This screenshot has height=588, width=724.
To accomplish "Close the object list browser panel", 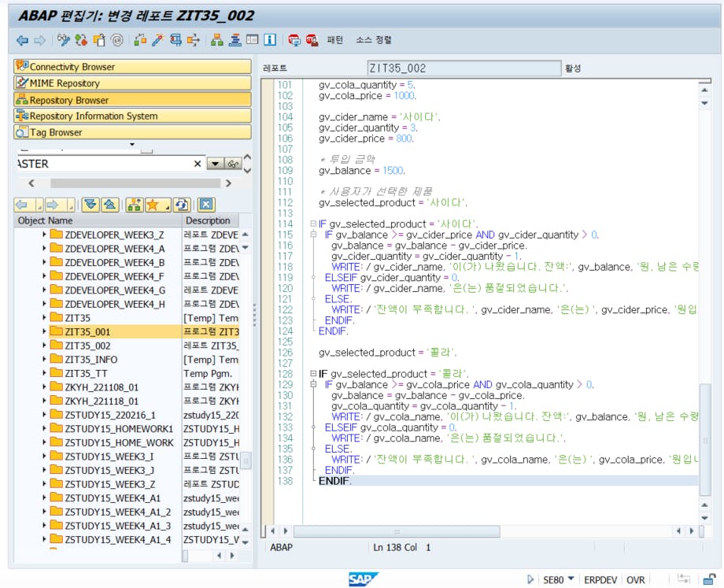I will 206,205.
